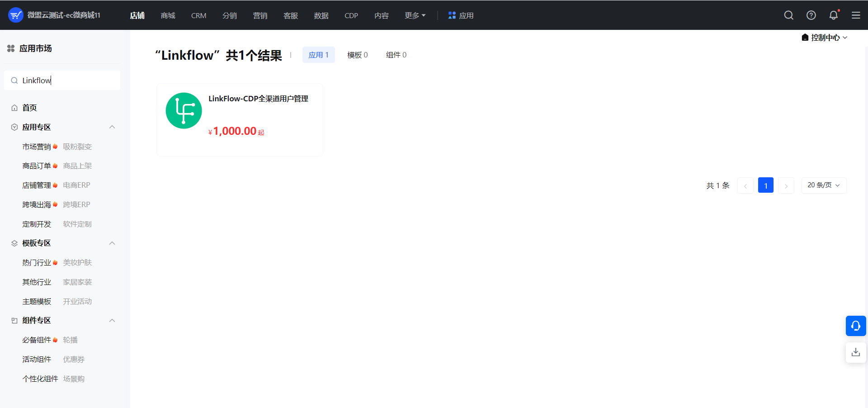Open the hamburger menu icon
The image size is (868, 408).
coord(856,15)
